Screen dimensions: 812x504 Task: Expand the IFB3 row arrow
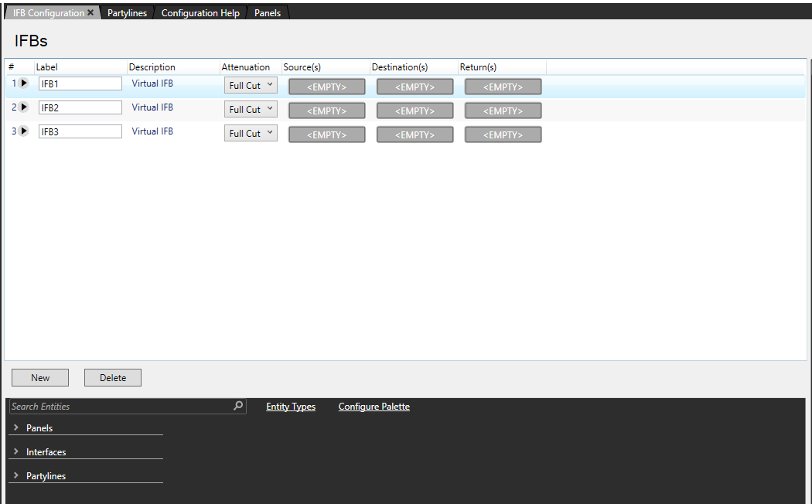click(24, 131)
